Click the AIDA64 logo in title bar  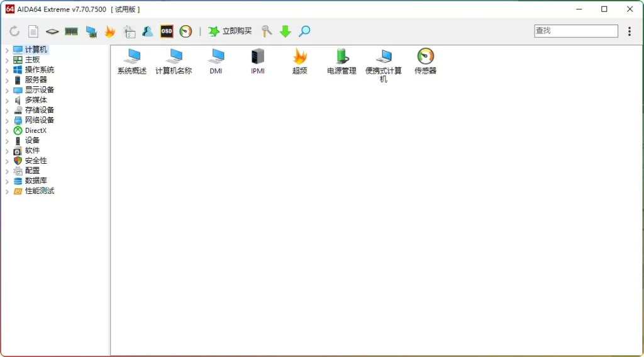click(10, 9)
